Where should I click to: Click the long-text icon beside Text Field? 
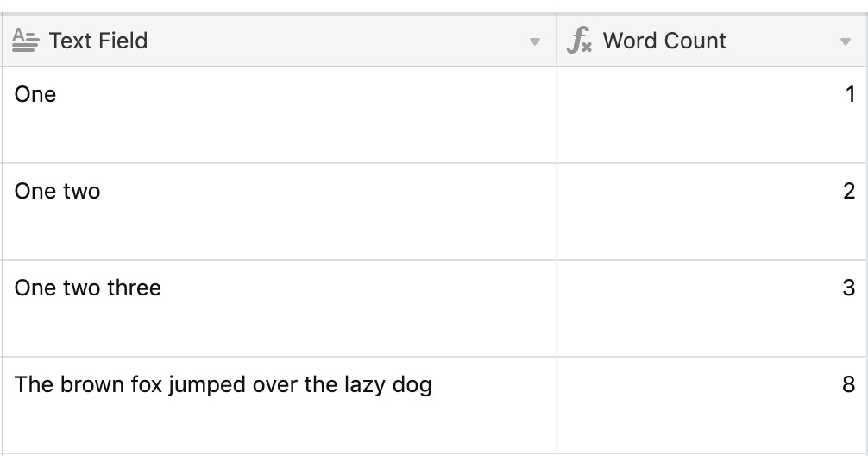click(26, 41)
